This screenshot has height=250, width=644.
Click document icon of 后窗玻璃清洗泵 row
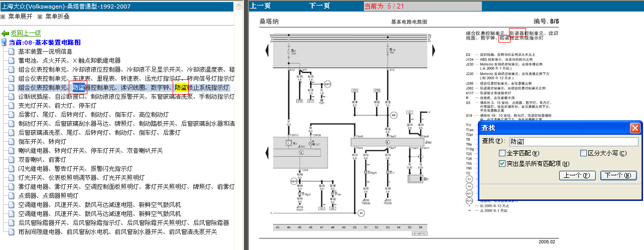click(12, 132)
